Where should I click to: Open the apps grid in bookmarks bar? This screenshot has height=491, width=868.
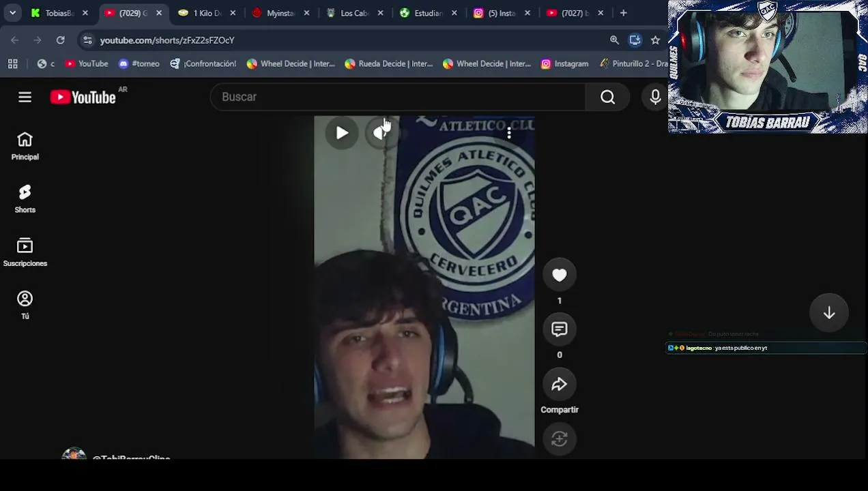coord(12,63)
